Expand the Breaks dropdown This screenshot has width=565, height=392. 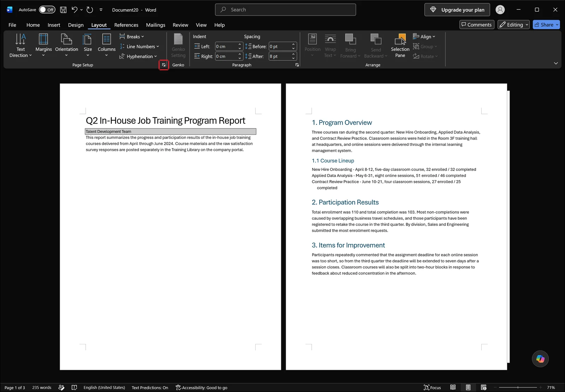click(x=132, y=37)
